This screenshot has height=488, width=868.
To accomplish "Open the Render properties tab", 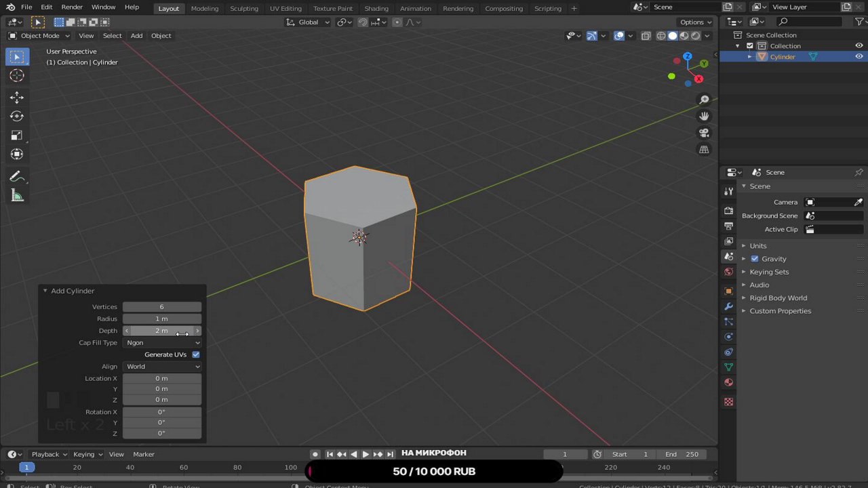I will [x=728, y=211].
